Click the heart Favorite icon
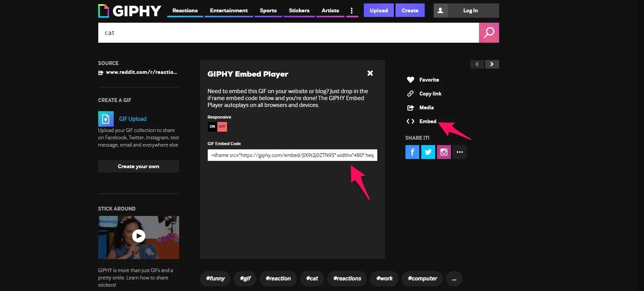Viewport: 644px width, 291px height. (x=410, y=80)
